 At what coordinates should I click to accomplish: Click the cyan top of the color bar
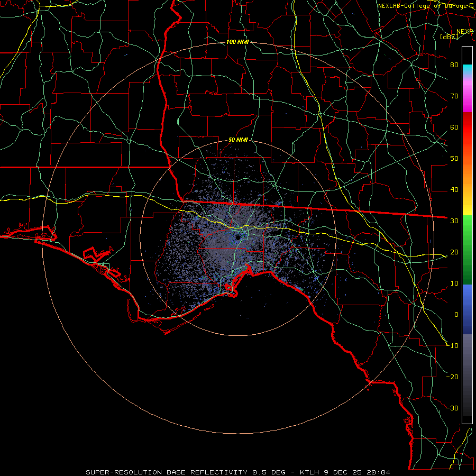click(467, 69)
